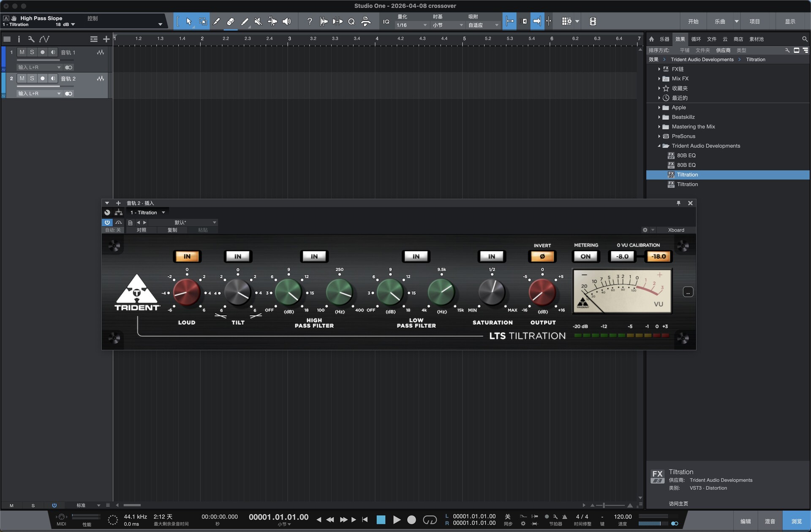Switch to the 混音 view at bottom right
Screen dimensions: 811x532
tap(770, 521)
